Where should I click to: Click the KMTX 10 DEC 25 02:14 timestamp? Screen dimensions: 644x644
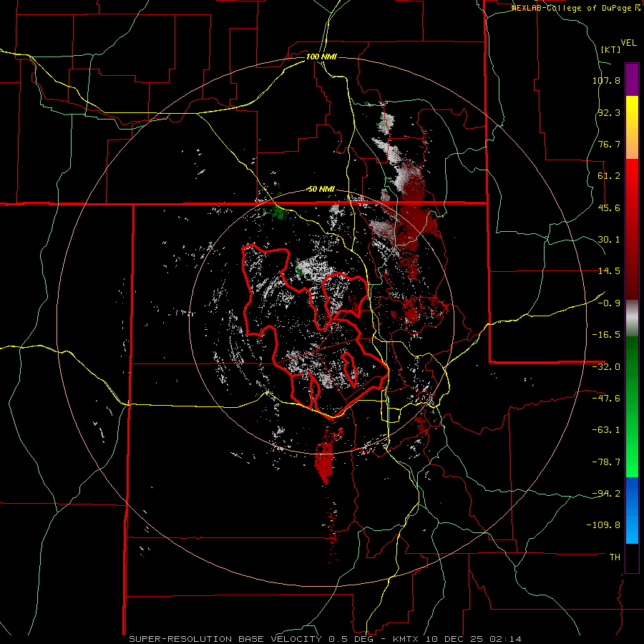coord(457,639)
